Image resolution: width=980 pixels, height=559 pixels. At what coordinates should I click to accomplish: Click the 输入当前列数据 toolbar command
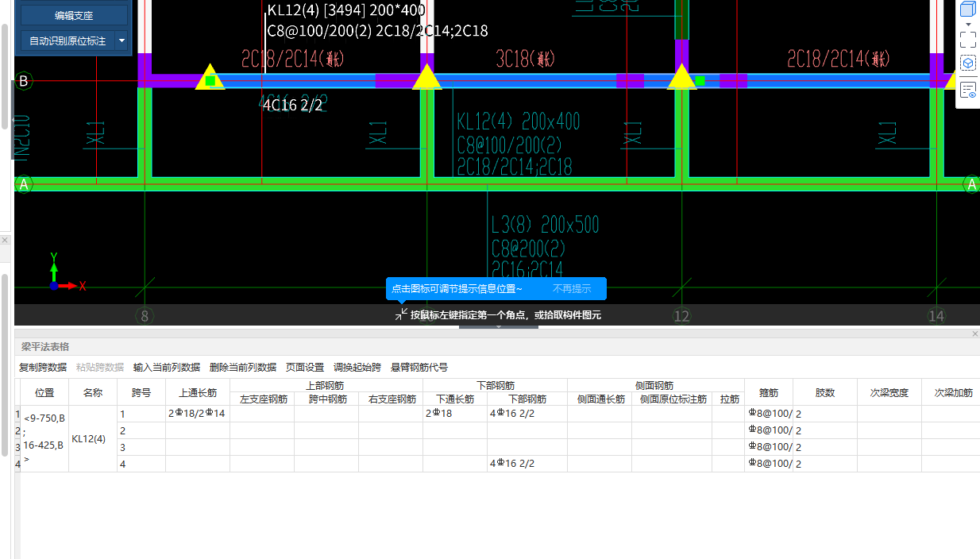(x=167, y=367)
